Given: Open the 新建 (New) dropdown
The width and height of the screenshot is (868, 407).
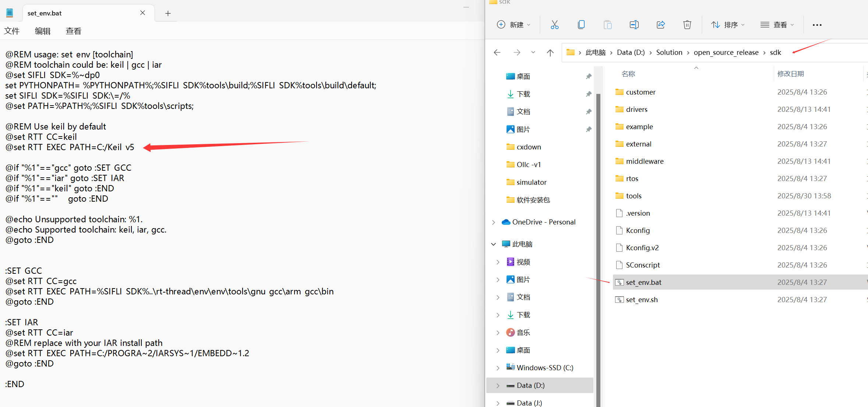Looking at the screenshot, I should (x=514, y=25).
